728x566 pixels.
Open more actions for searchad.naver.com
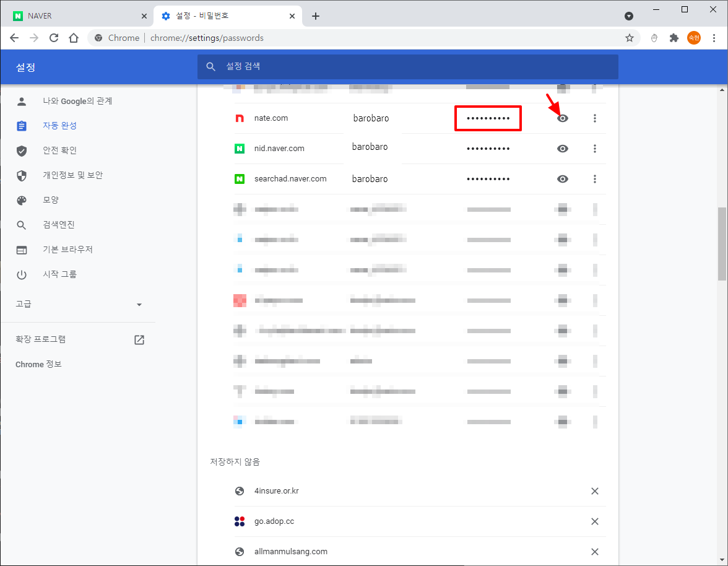[x=595, y=179]
